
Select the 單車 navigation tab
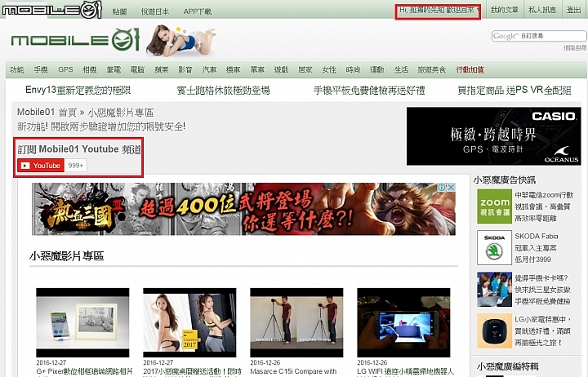click(257, 69)
